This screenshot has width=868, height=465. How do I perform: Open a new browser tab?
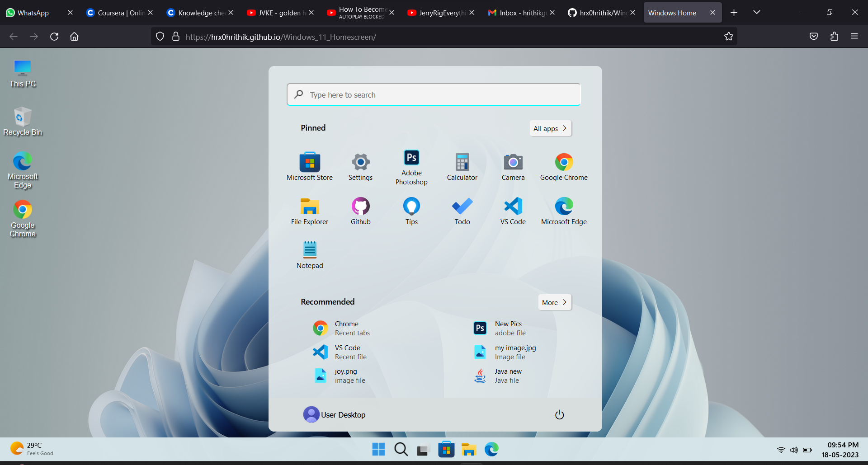734,13
